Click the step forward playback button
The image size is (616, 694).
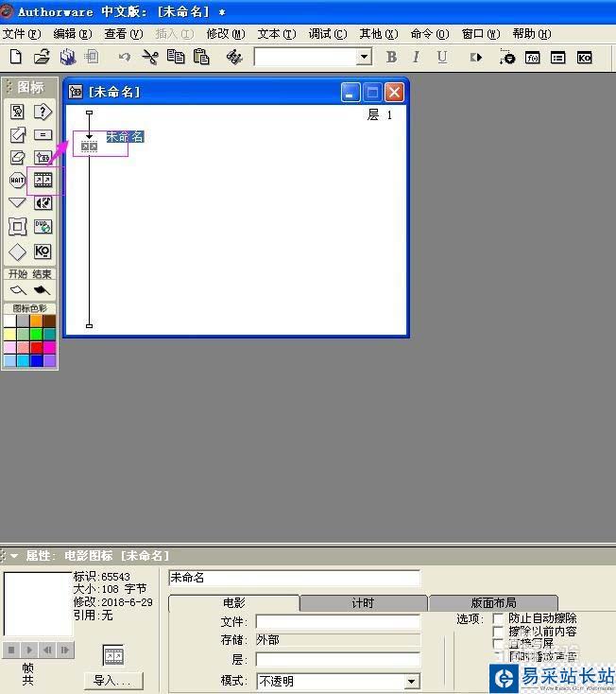pyautogui.click(x=65, y=651)
